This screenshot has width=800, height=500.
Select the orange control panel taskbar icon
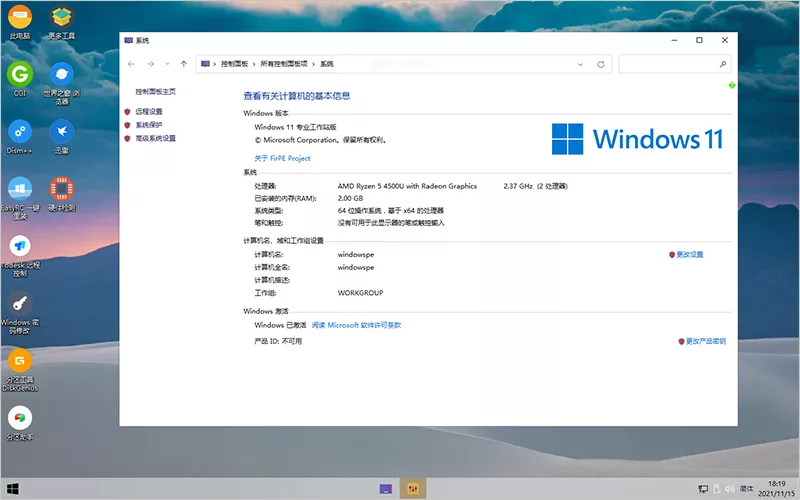413,489
